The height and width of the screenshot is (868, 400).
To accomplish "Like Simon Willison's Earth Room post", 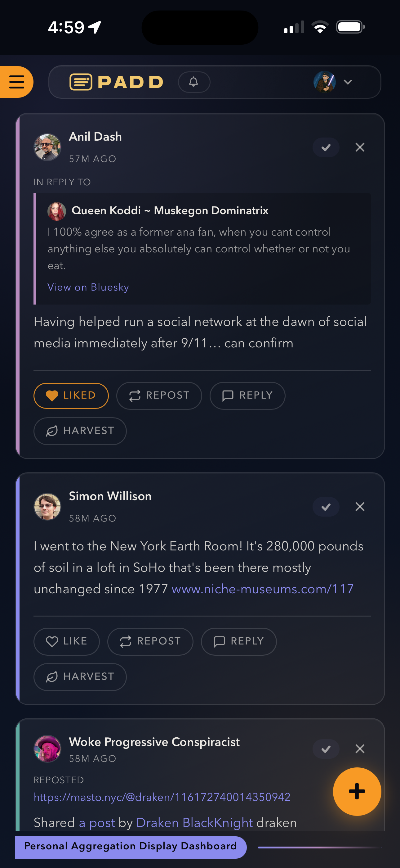I will [66, 641].
